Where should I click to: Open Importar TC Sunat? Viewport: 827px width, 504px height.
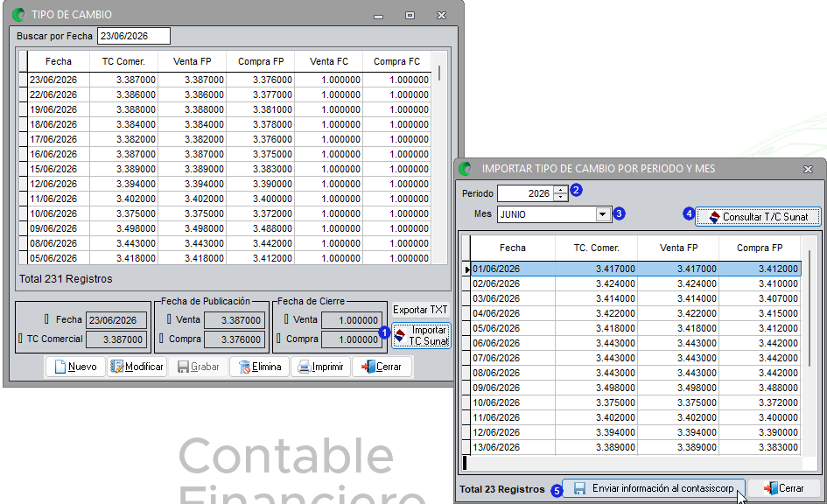point(421,335)
